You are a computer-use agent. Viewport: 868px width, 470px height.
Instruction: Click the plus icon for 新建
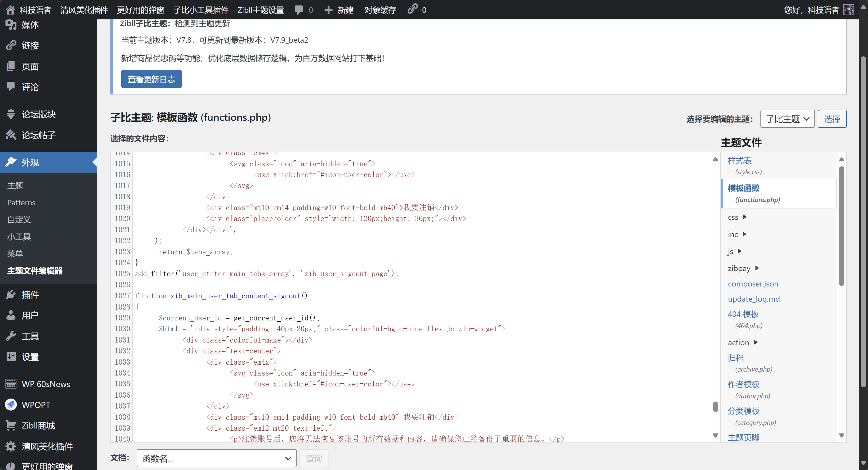pyautogui.click(x=328, y=10)
